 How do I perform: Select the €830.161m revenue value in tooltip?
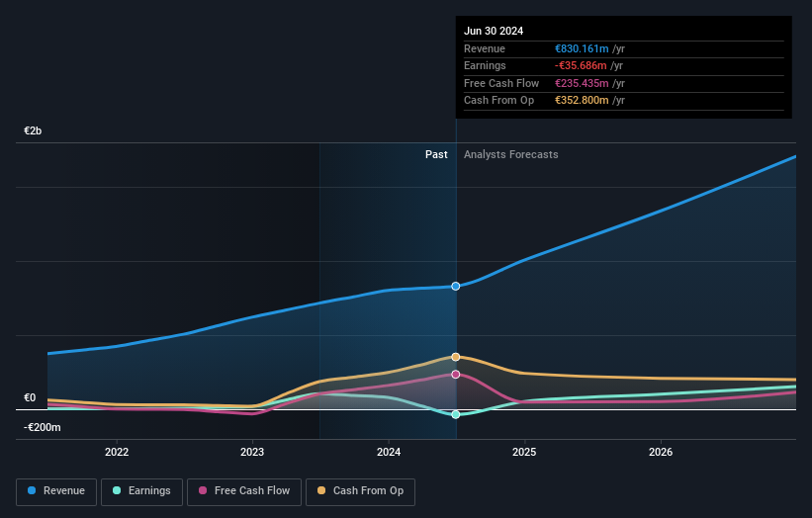pyautogui.click(x=582, y=49)
